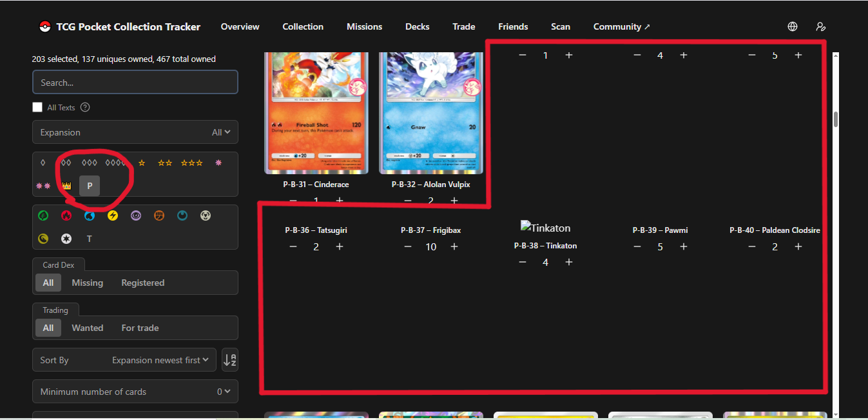Open the language globe menu
This screenshot has width=868, height=420.
tap(793, 26)
